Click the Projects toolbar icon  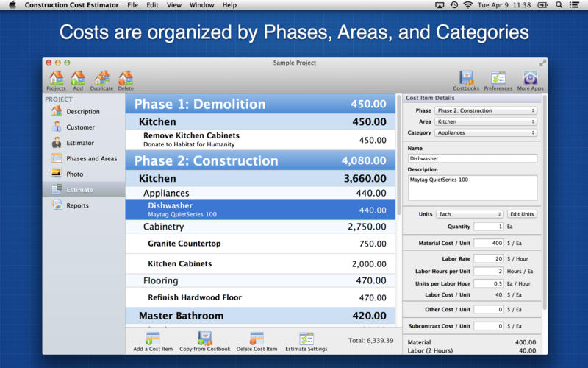[x=56, y=79]
